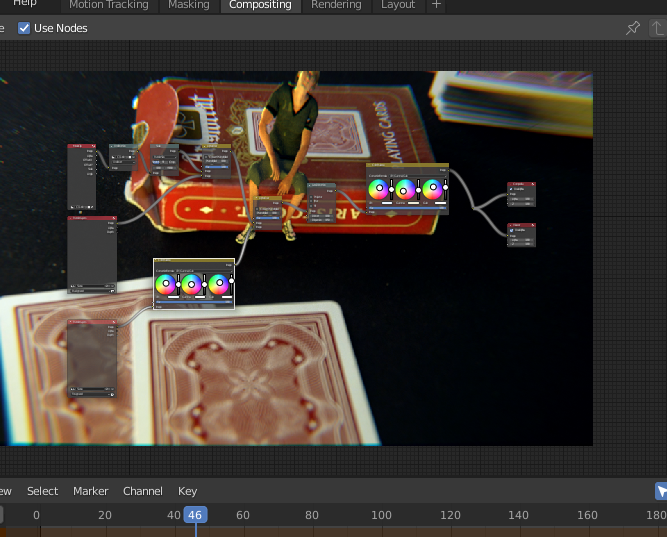667x537 pixels.
Task: Click the Lift color wheel in the upper-right Color Balance node
Action: [x=378, y=189]
